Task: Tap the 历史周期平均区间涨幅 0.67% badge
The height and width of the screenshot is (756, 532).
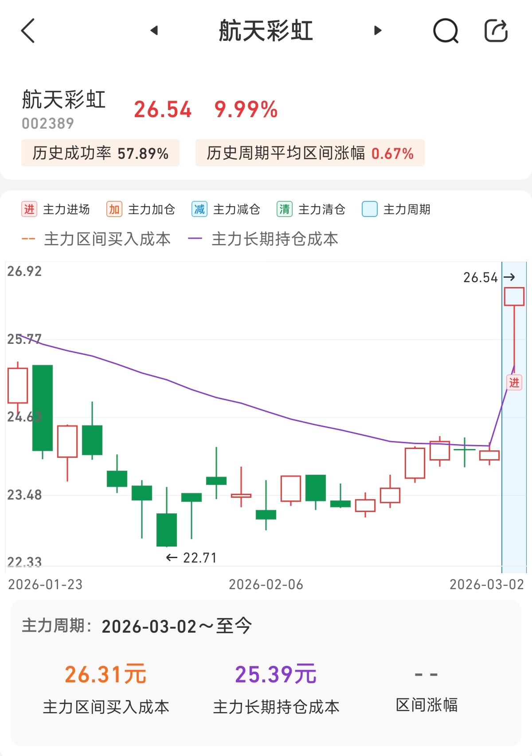Action: (310, 153)
